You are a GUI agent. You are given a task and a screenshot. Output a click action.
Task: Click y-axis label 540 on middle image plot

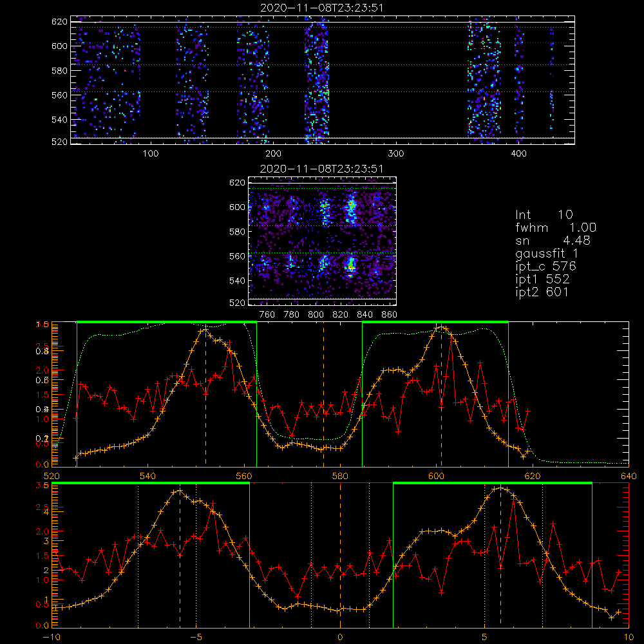[237, 281]
